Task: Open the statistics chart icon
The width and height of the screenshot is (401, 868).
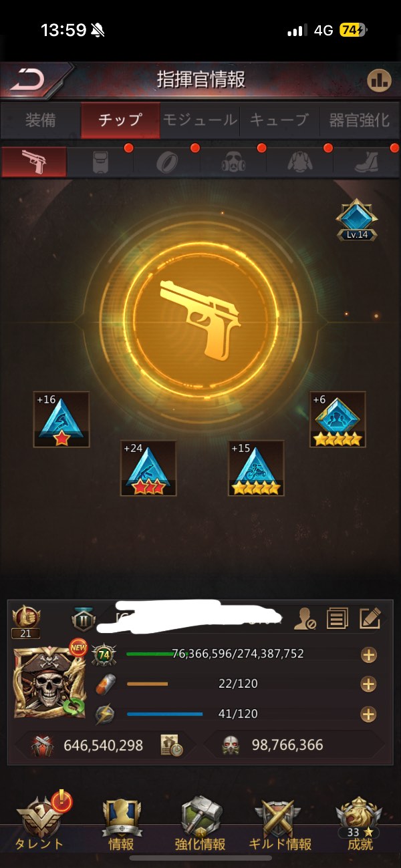Action: click(379, 80)
